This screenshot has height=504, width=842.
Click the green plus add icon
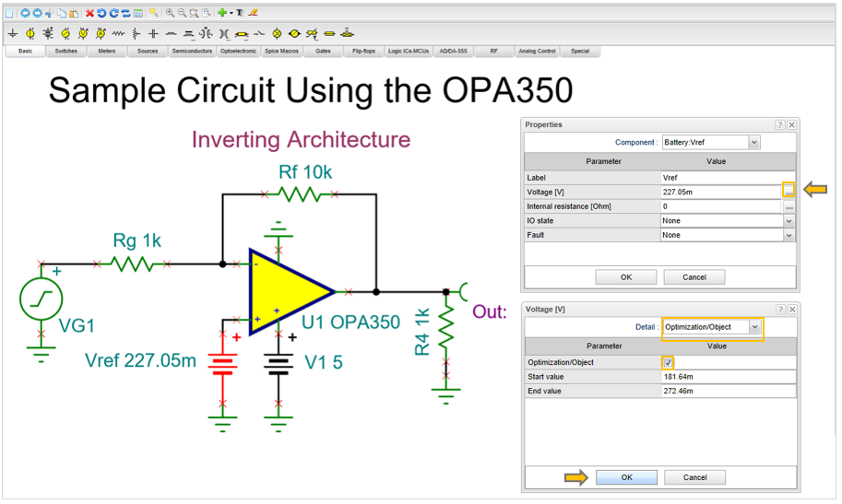click(x=222, y=14)
